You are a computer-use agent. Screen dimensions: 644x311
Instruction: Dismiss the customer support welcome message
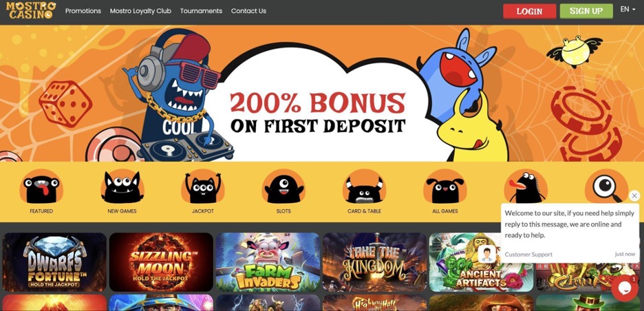coord(634,195)
